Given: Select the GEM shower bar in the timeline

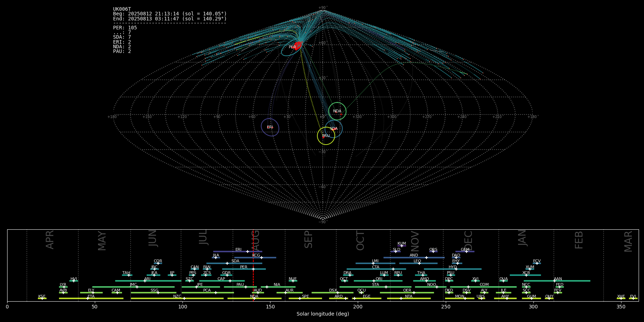Looking at the screenshot, I should point(465,252).
